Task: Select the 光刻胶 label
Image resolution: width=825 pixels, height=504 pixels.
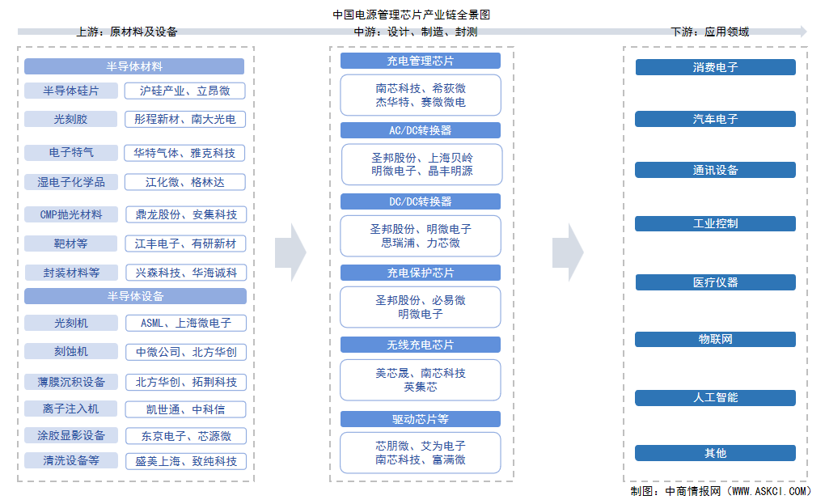Action: [x=70, y=119]
